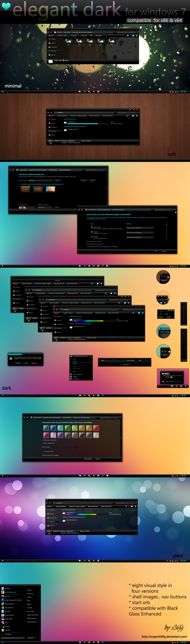The image size is (190, 644).
Task: Toggle the Shuffle option for desktop background
Action: [x=54, y=207]
